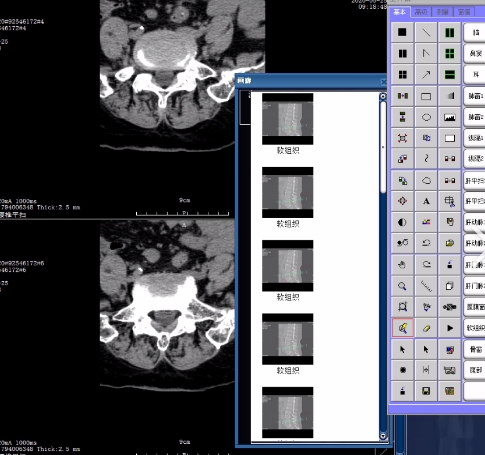This screenshot has width=485, height=455.
Task: Open the 基本 tab
Action: click(400, 12)
